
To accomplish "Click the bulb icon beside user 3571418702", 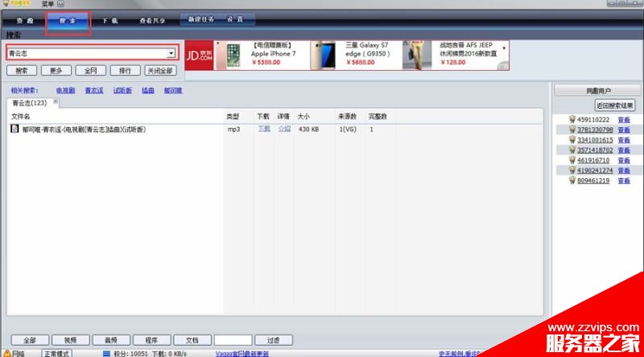I will (572, 150).
